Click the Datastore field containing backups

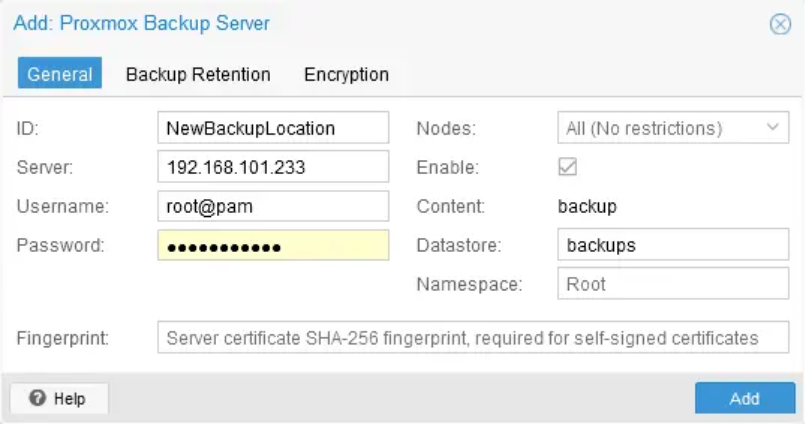click(x=672, y=246)
